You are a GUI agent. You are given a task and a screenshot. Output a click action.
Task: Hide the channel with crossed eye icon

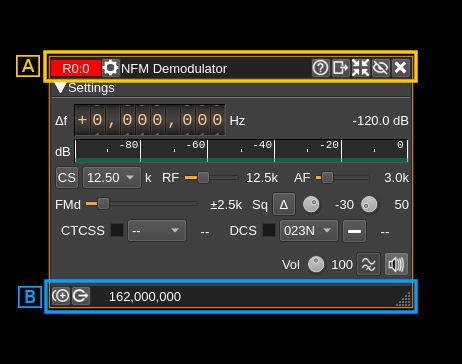point(381,68)
